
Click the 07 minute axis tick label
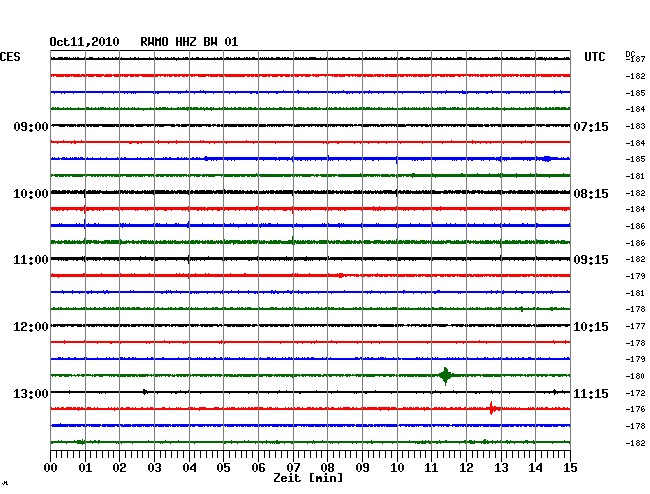click(293, 467)
